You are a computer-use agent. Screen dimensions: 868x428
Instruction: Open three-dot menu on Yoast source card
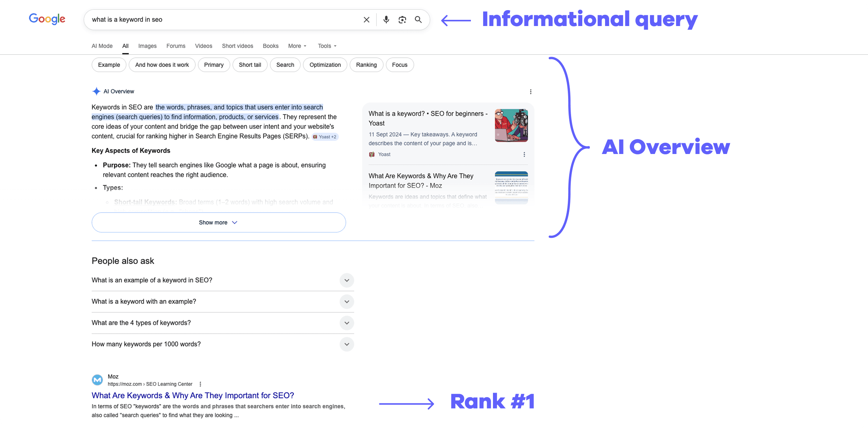point(524,154)
